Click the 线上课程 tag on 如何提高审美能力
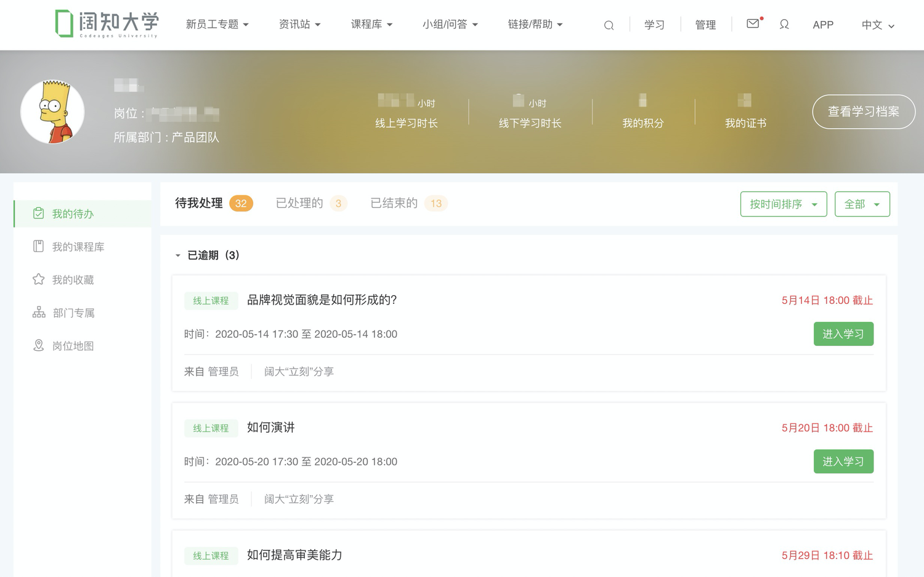This screenshot has height=577, width=924. [x=211, y=555]
